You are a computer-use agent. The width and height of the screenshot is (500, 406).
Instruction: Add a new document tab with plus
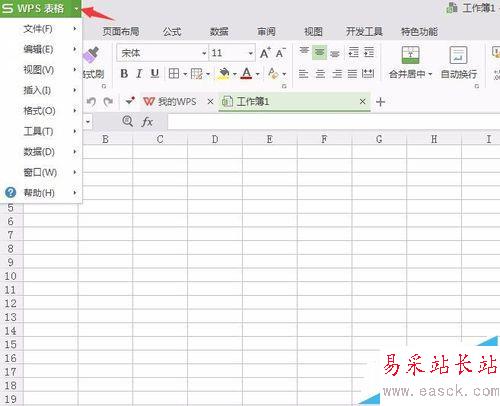(x=380, y=102)
